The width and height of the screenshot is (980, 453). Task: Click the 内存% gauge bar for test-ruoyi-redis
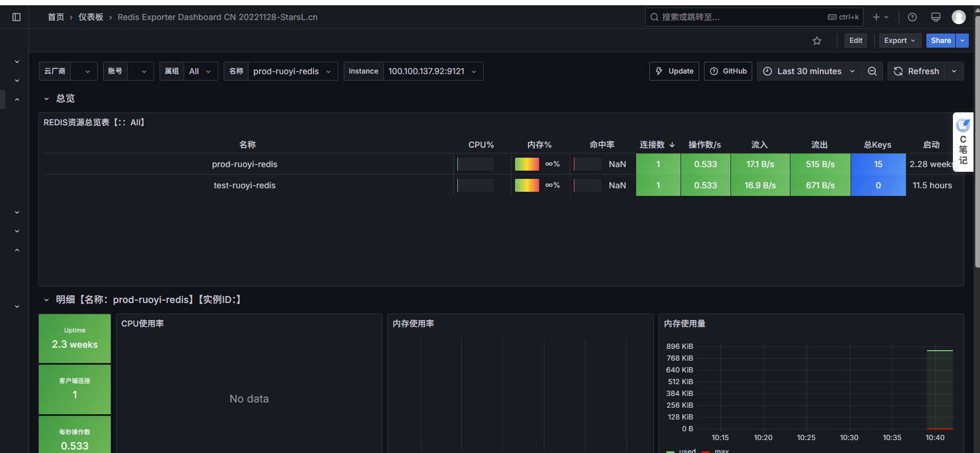click(x=527, y=185)
